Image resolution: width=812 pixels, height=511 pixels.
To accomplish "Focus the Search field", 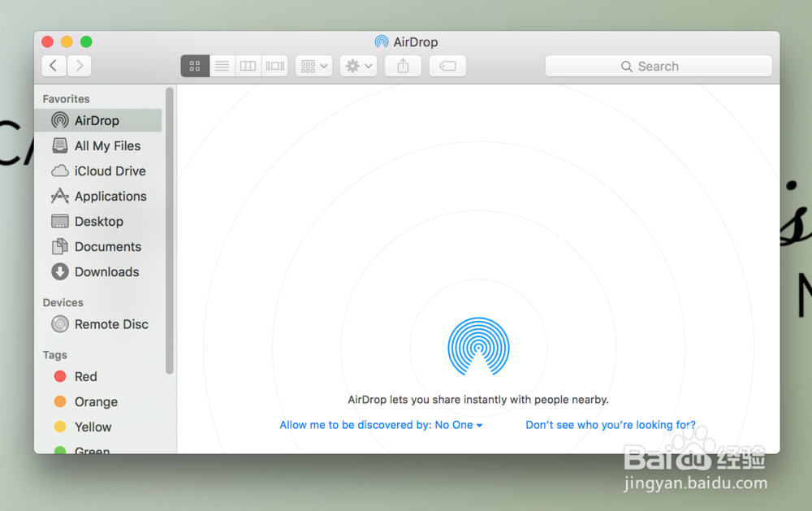I will coord(659,67).
